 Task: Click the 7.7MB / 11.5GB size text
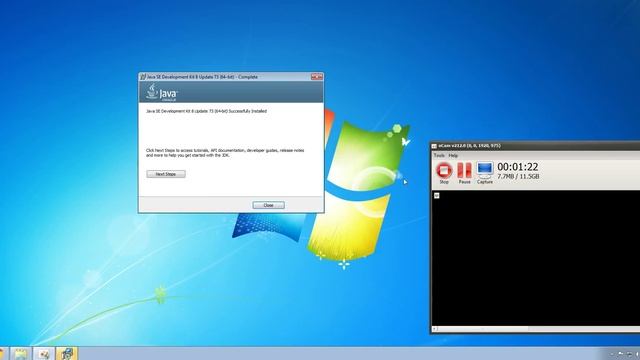click(x=518, y=176)
